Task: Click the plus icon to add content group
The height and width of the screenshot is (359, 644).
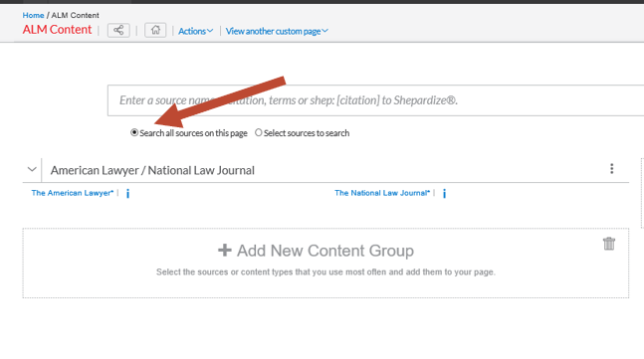Action: [x=225, y=250]
